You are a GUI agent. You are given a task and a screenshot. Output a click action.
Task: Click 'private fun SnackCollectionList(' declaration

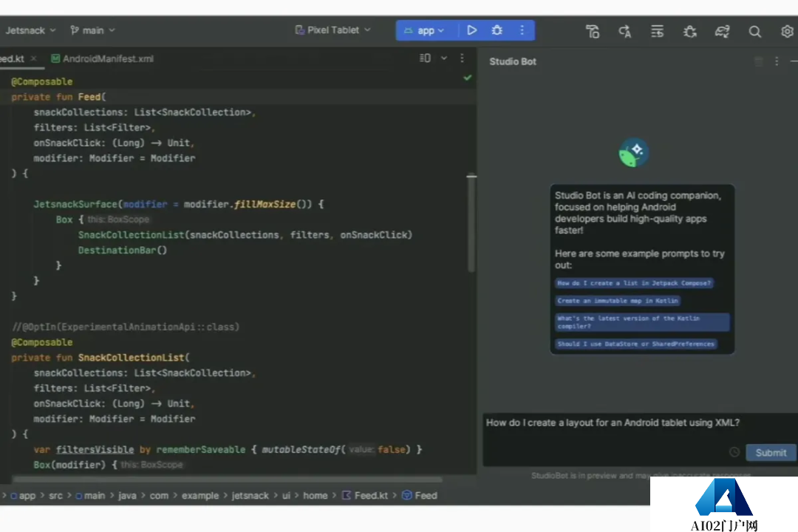tap(100, 358)
